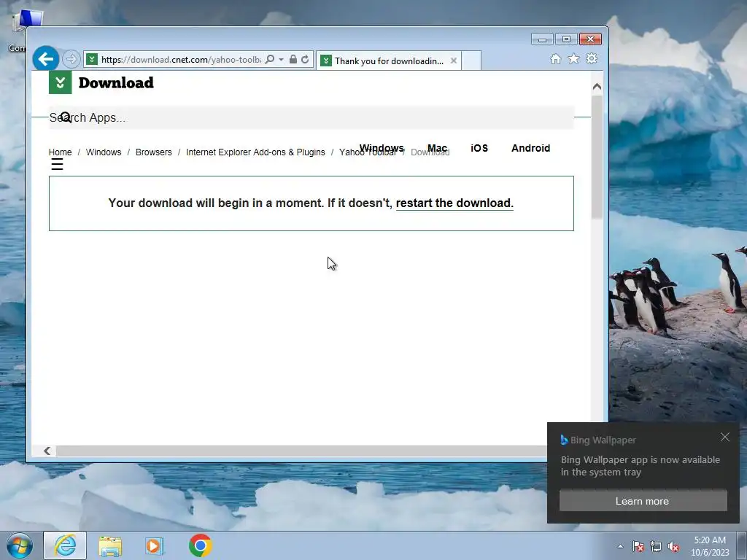Viewport: 747px width, 560px height.
Task: Click the green site favicon in address bar
Action: pyautogui.click(x=92, y=59)
